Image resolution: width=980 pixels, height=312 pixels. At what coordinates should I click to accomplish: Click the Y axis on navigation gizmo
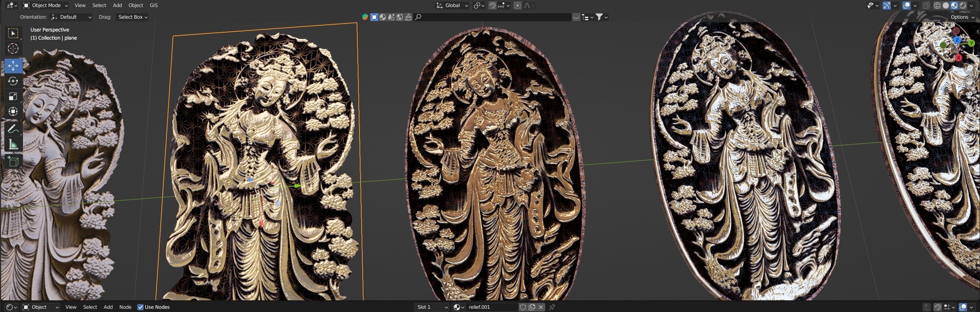point(971,43)
